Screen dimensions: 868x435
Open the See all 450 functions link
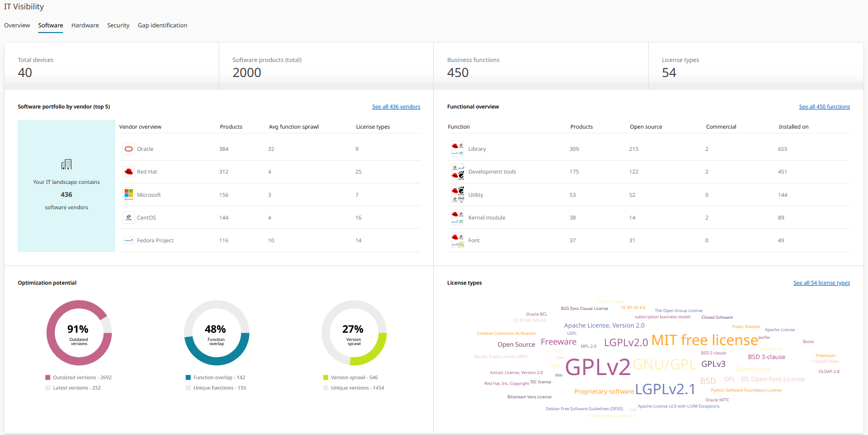click(824, 106)
